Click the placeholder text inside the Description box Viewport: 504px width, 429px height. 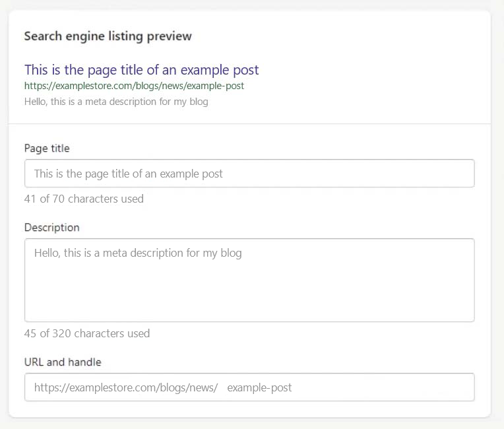tap(138, 253)
